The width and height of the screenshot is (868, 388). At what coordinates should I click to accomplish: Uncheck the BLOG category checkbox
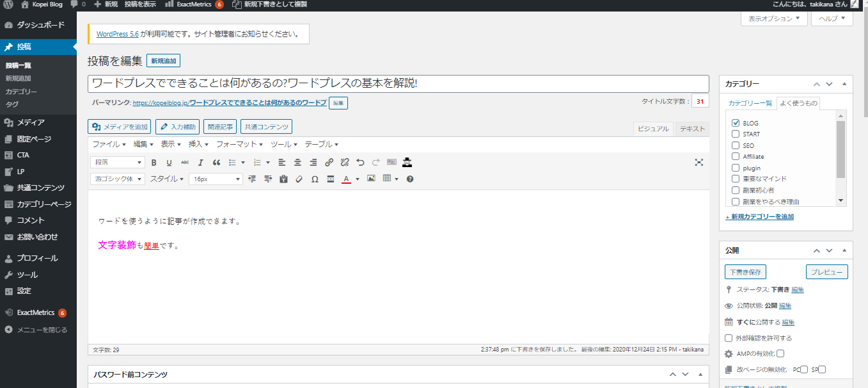coord(735,123)
